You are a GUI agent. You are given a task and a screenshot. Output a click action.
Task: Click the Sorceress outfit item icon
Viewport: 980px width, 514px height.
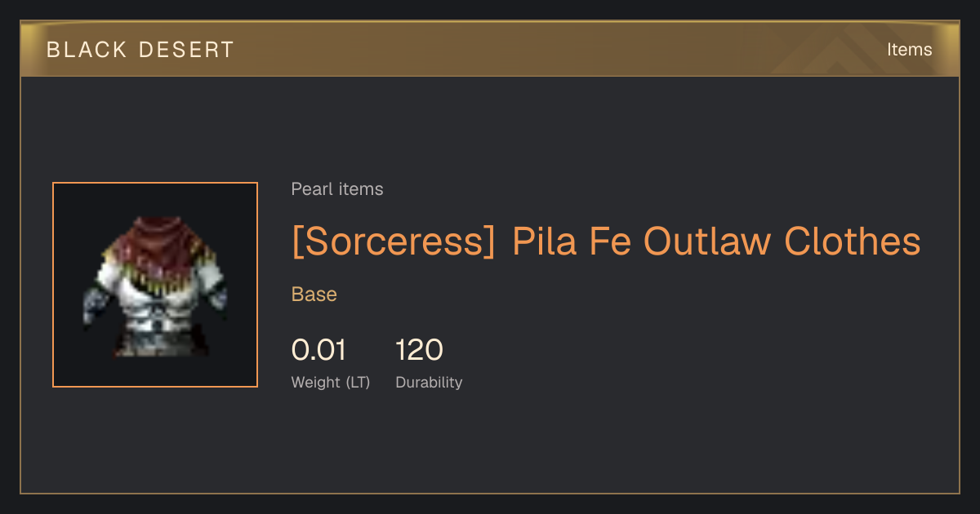155,286
